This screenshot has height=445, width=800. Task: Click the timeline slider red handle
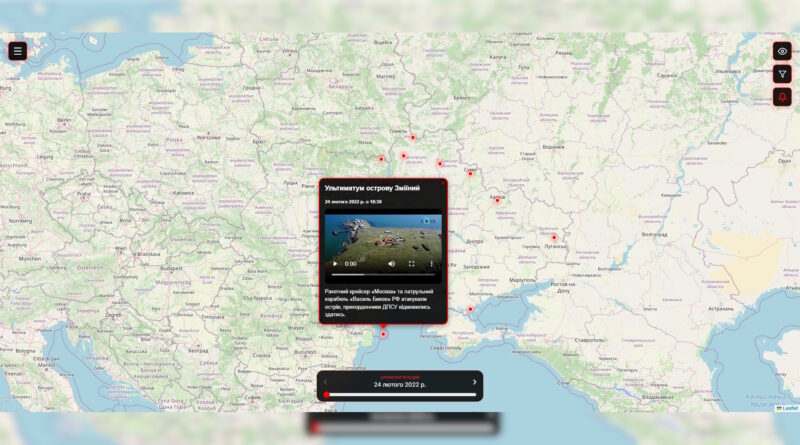tap(327, 394)
